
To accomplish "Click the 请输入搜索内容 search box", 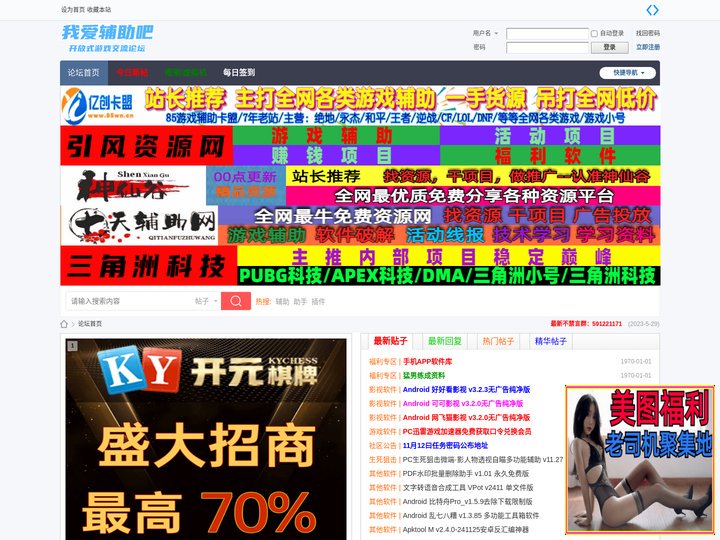I will click(131, 301).
